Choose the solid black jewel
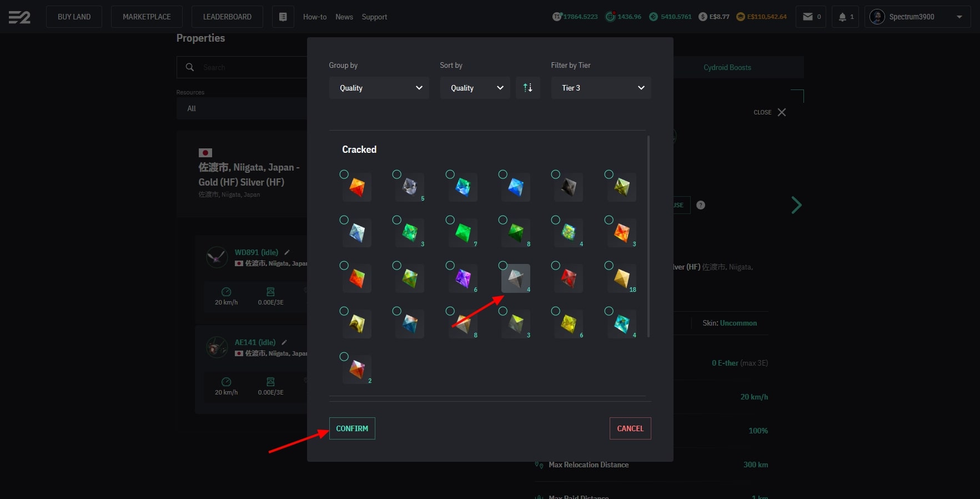This screenshot has height=499, width=980. tap(569, 187)
